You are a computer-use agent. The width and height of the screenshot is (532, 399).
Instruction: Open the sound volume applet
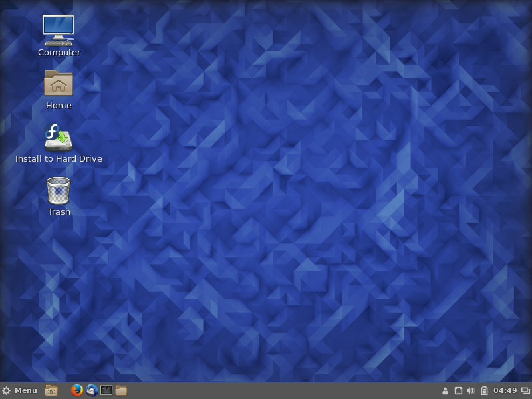pos(471,390)
